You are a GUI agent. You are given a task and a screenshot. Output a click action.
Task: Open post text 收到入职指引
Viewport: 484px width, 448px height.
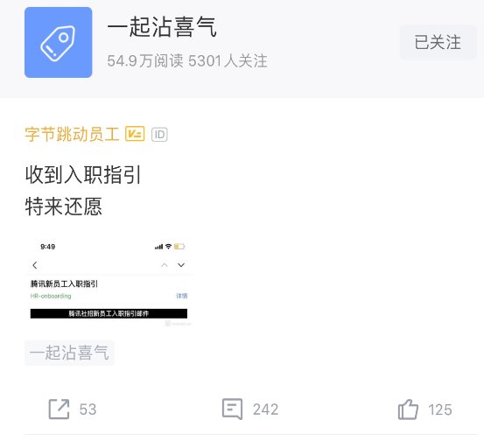click(83, 175)
